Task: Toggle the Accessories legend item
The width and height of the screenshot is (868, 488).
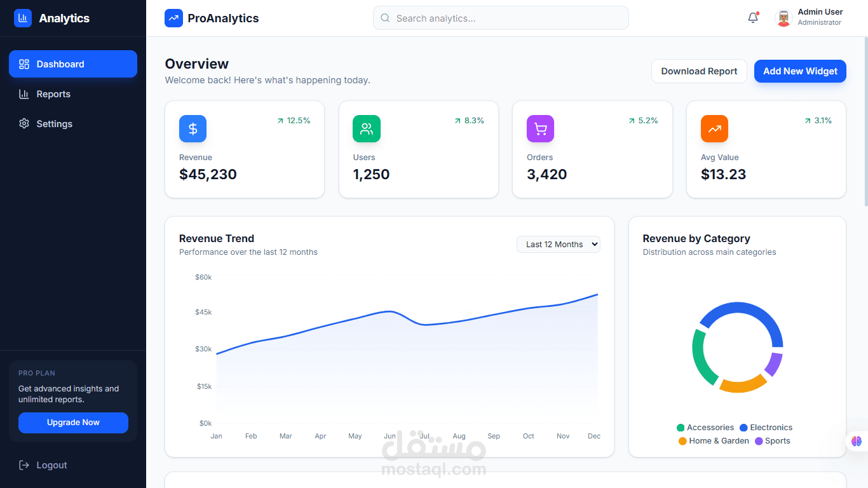Action: (705, 427)
